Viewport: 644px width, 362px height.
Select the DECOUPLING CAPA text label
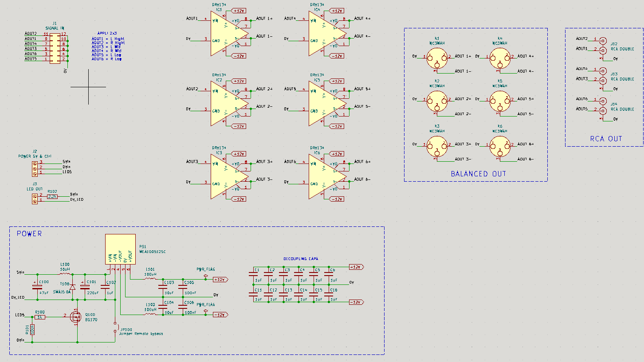[301, 259]
